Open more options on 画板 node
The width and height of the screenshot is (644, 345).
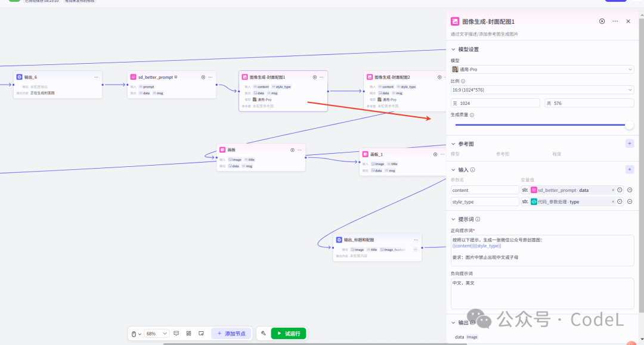299,150
